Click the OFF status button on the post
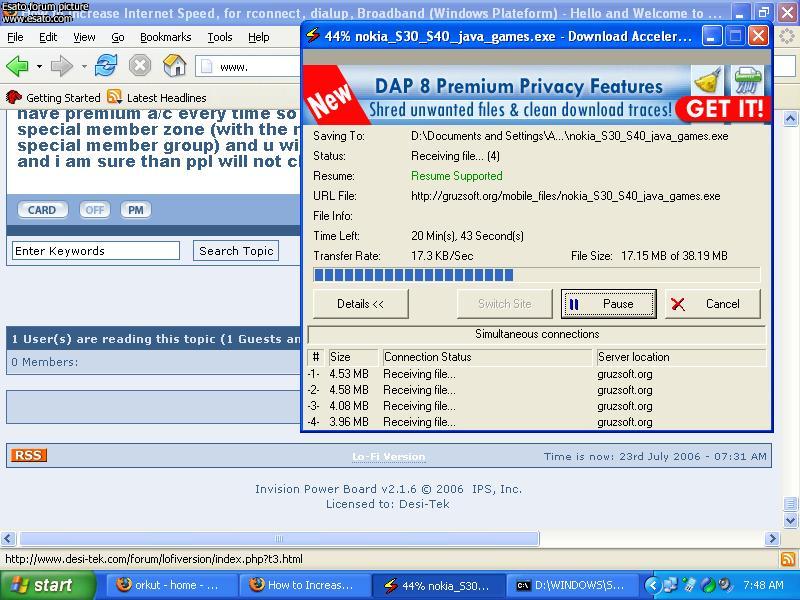Screen dimensions: 800x600 [94, 210]
